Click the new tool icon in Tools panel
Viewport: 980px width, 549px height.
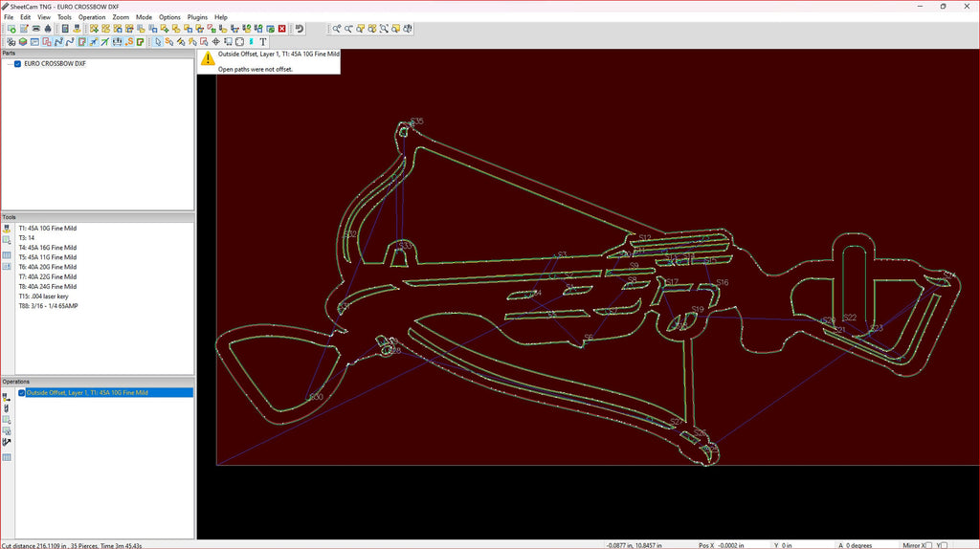[7, 229]
